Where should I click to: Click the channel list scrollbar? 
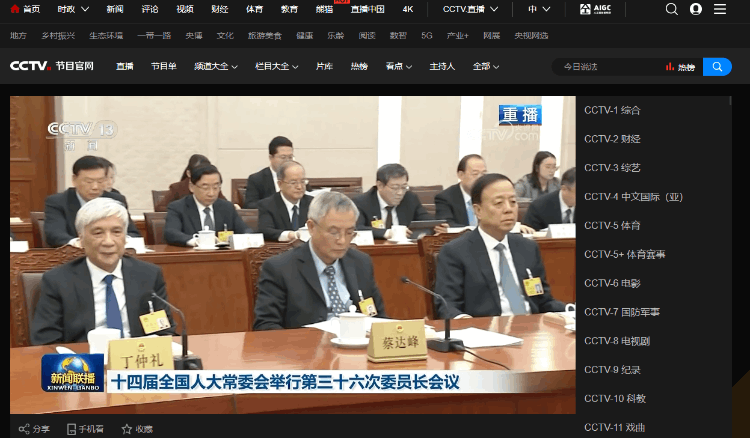(730, 100)
